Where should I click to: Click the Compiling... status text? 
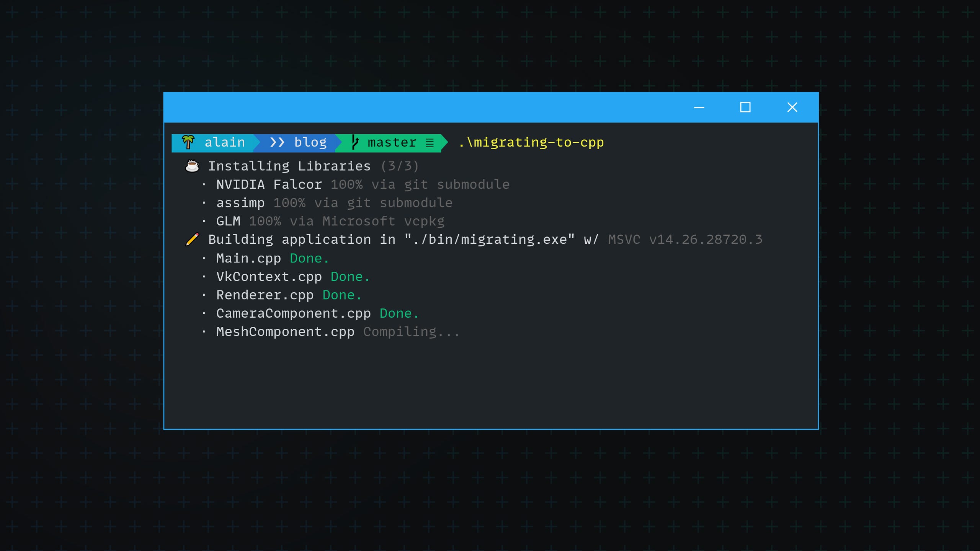coord(411,332)
